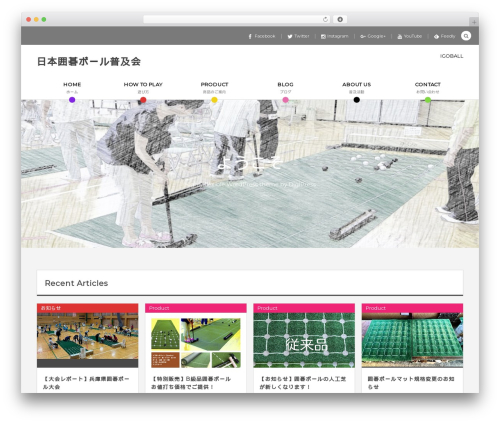Open the Instagram social link
500x423 pixels.
click(334, 36)
